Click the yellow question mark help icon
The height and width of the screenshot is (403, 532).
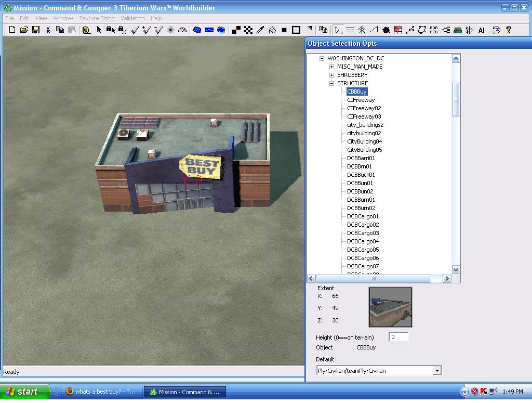[508, 30]
